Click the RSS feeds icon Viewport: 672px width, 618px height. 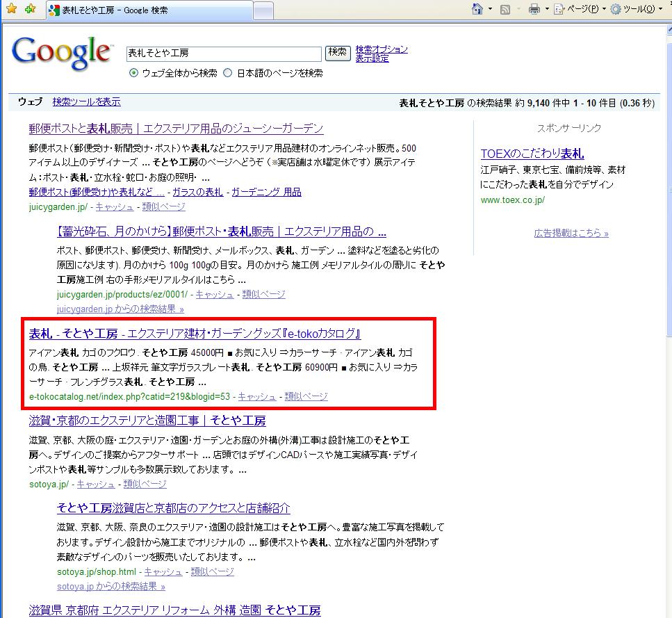pos(505,10)
